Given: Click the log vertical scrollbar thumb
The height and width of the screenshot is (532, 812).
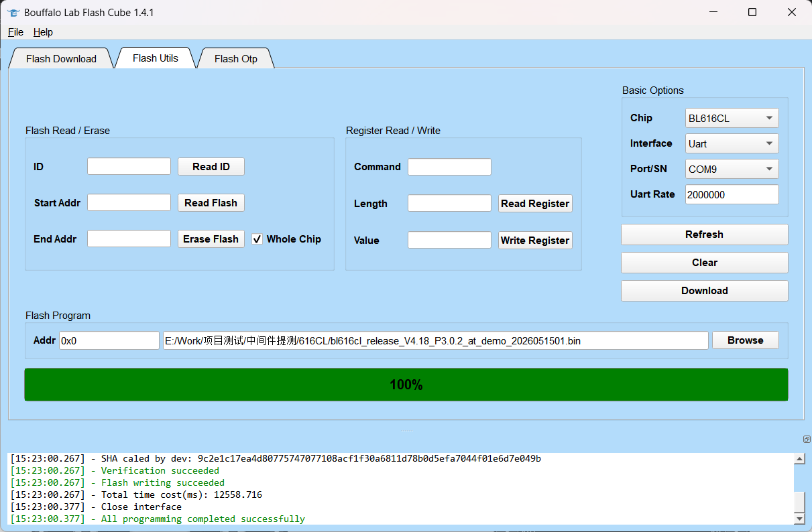Looking at the screenshot, I should [799, 503].
